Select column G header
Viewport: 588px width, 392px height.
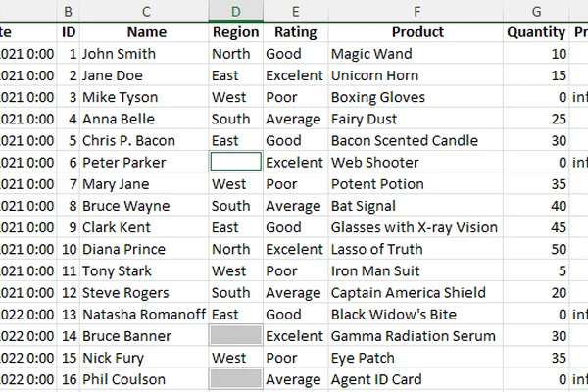coord(536,11)
